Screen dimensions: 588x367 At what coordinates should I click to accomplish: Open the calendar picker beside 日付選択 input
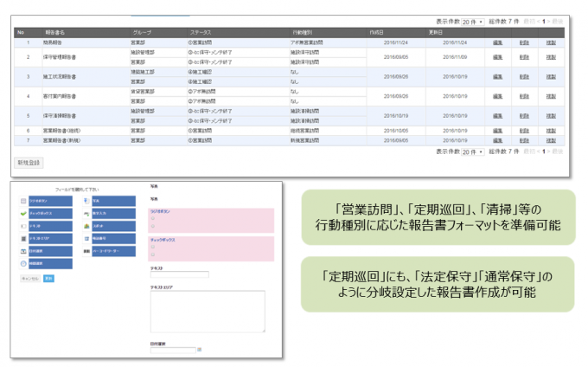pos(200,350)
